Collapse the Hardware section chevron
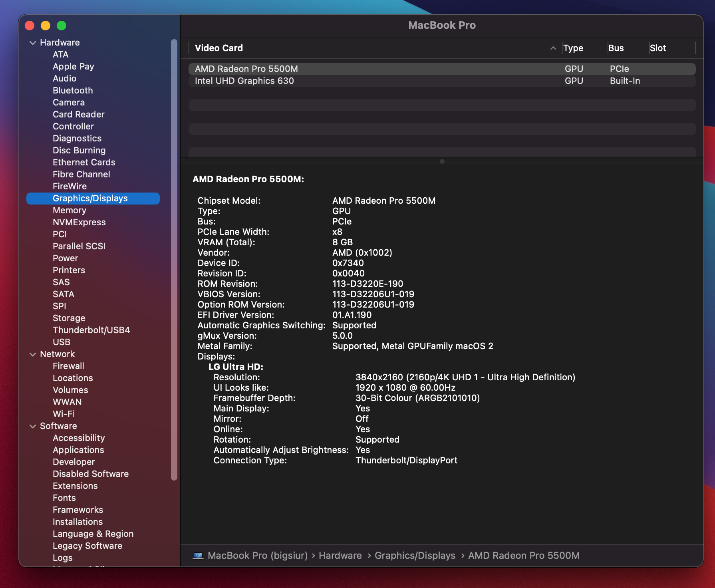The width and height of the screenshot is (715, 588). click(x=33, y=43)
